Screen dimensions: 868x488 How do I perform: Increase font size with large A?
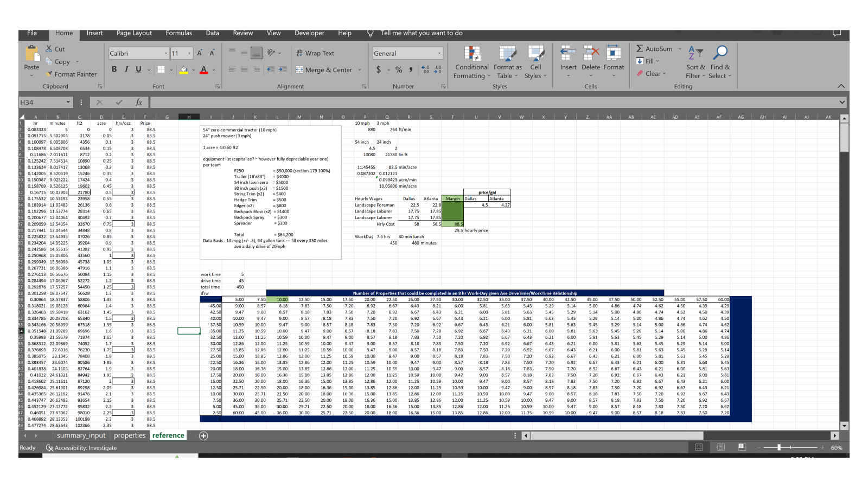[200, 53]
